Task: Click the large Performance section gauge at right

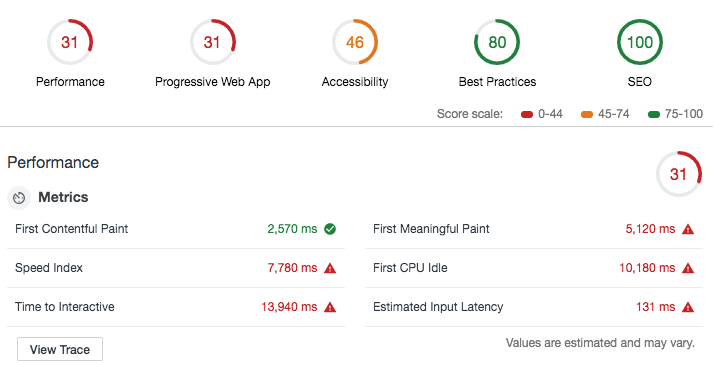Action: 678,174
